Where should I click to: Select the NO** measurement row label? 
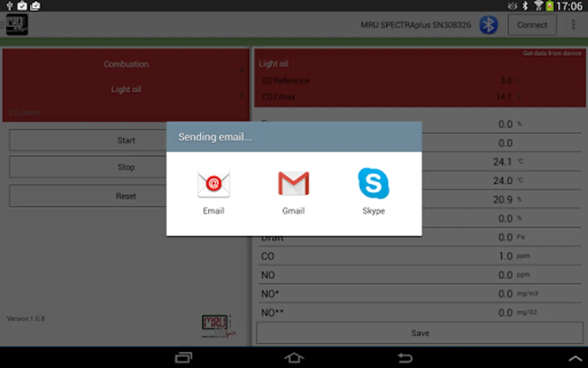coord(272,313)
